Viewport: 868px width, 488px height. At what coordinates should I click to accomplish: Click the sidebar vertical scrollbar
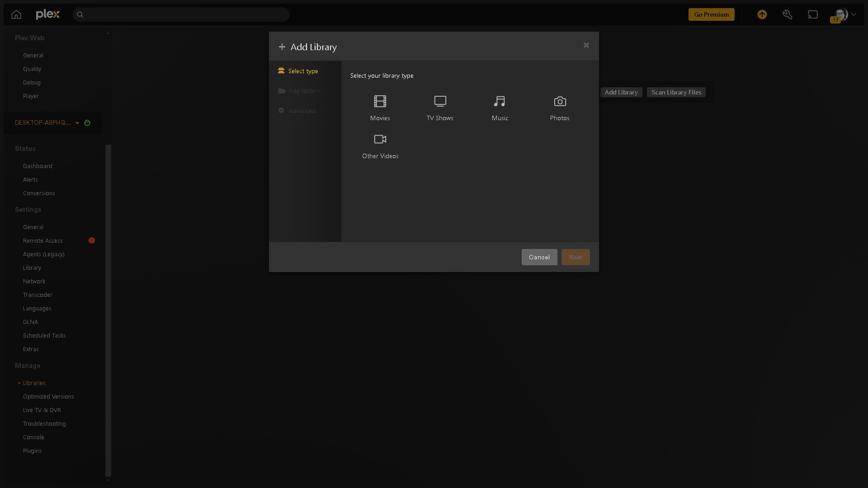pos(108,310)
